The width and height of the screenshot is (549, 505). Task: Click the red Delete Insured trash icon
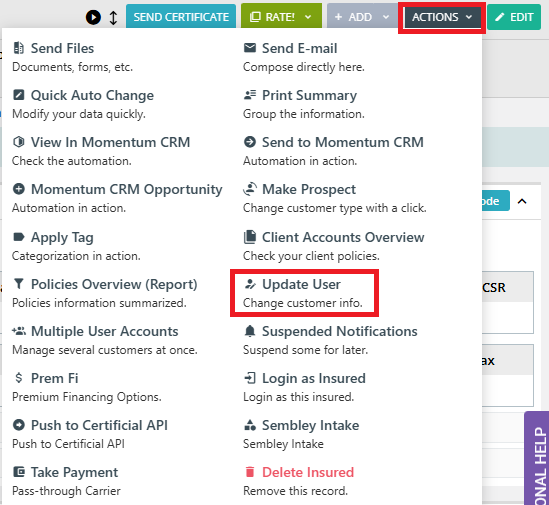coord(250,472)
